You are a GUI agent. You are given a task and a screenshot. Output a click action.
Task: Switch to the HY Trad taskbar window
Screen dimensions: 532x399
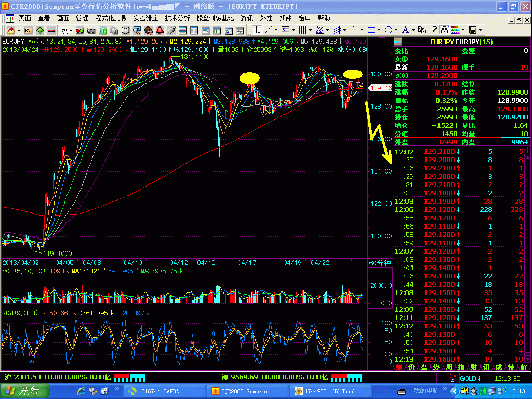coord(330,391)
